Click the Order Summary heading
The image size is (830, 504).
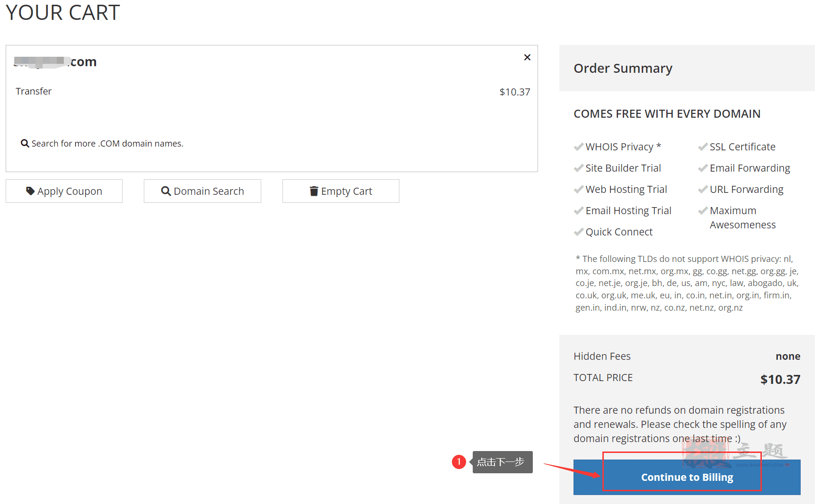click(x=623, y=68)
